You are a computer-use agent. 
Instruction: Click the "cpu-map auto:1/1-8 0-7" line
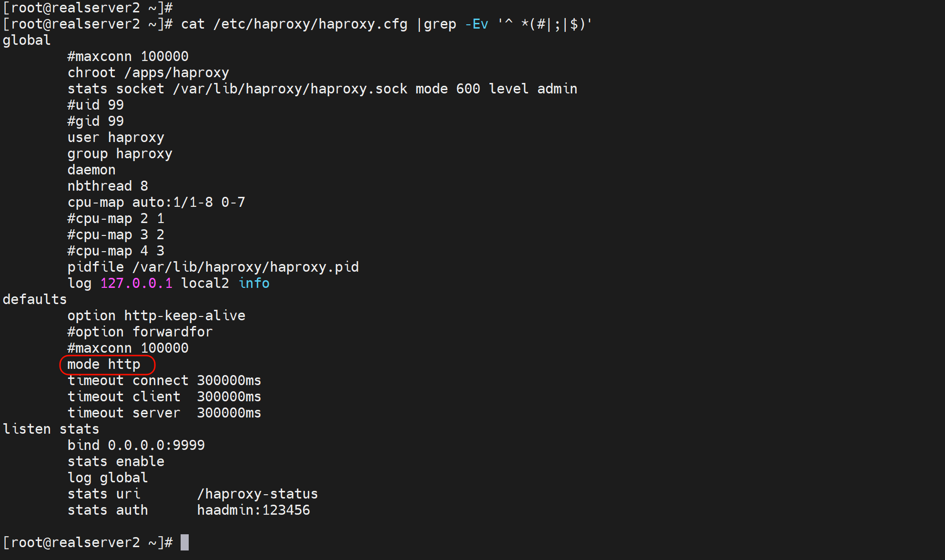point(156,203)
